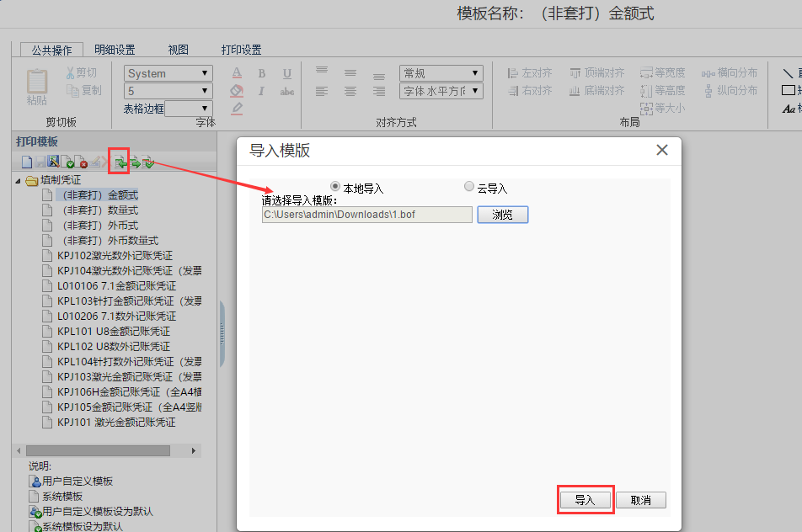Switch to 打印设置 tab
The image size is (802, 532).
click(242, 50)
